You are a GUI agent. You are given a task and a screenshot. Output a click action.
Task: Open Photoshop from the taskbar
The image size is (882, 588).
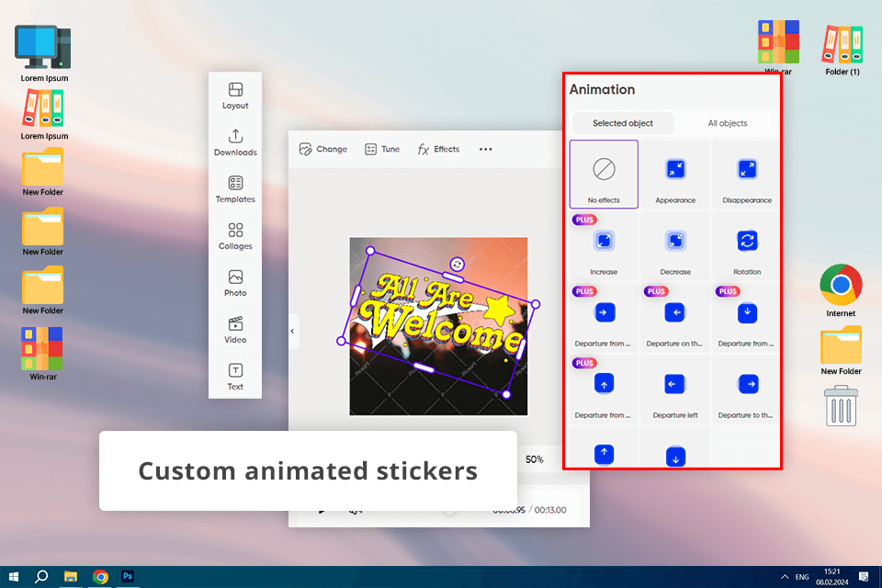click(128, 576)
